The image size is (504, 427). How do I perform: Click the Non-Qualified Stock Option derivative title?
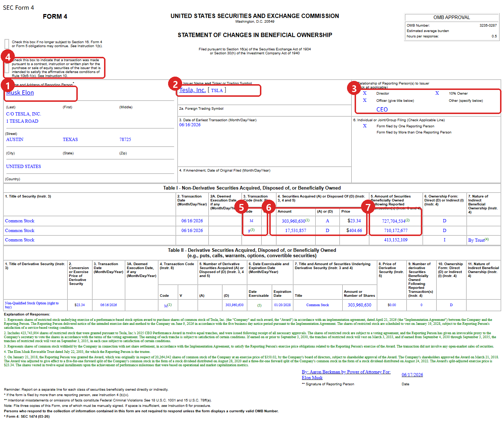point(32,305)
